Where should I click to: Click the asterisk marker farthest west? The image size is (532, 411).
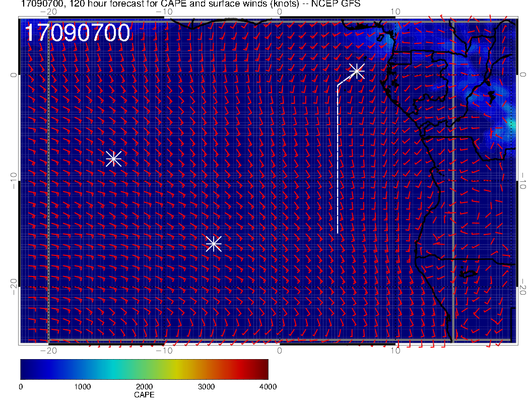114,159
